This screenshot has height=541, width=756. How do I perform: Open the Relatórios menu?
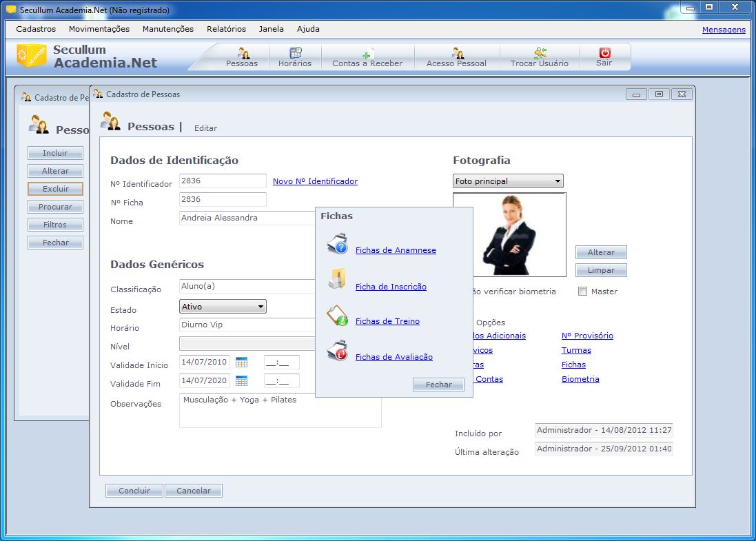[226, 29]
